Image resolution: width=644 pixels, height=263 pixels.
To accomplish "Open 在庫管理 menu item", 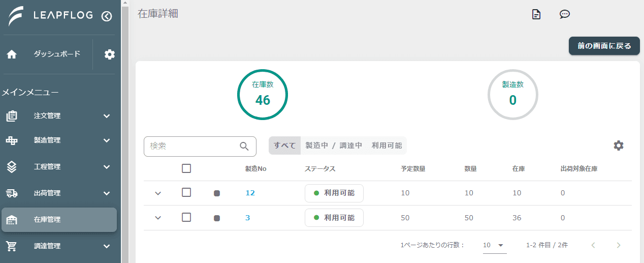I will point(59,220).
